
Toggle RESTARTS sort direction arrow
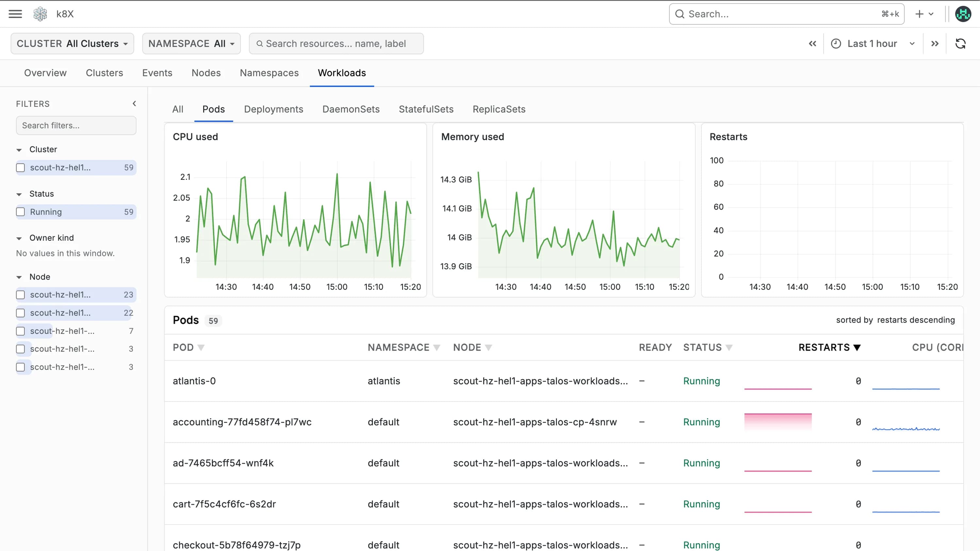(857, 347)
